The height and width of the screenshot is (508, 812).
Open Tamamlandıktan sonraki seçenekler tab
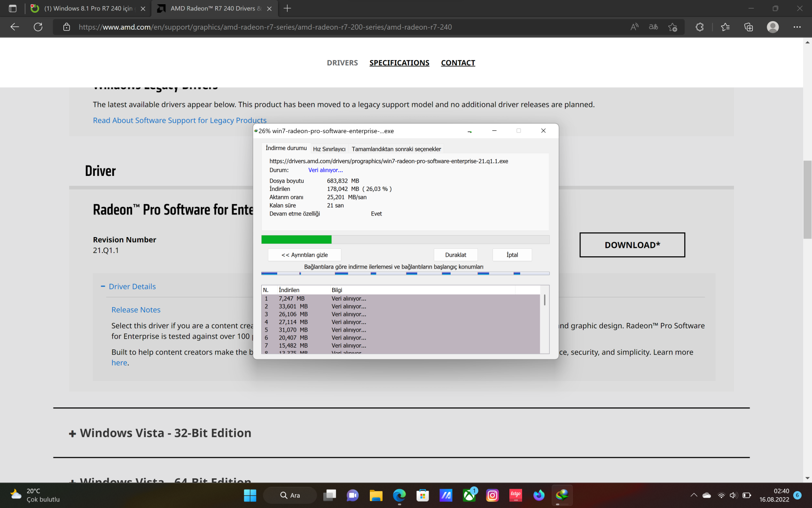coord(396,149)
